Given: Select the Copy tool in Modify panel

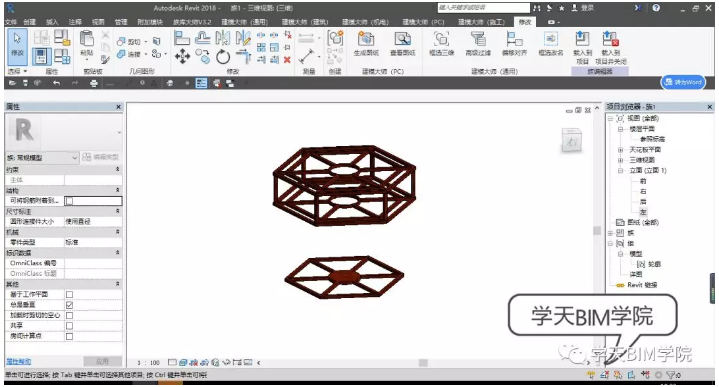Looking at the screenshot, I should [x=203, y=56].
